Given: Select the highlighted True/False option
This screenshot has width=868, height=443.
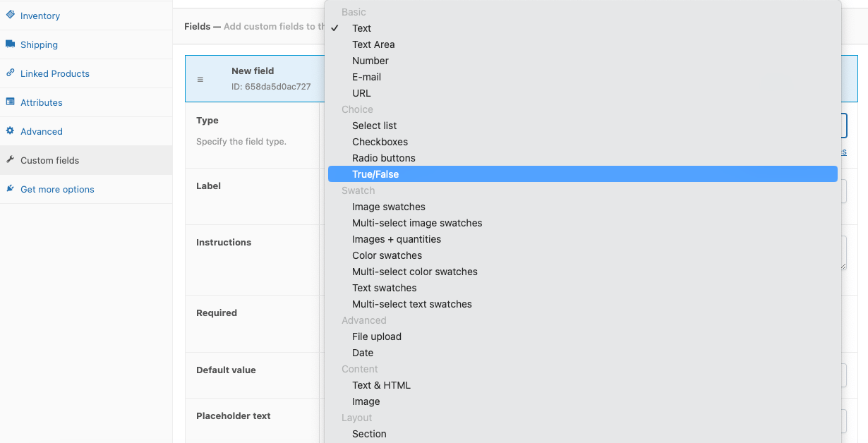Looking at the screenshot, I should click(x=583, y=174).
